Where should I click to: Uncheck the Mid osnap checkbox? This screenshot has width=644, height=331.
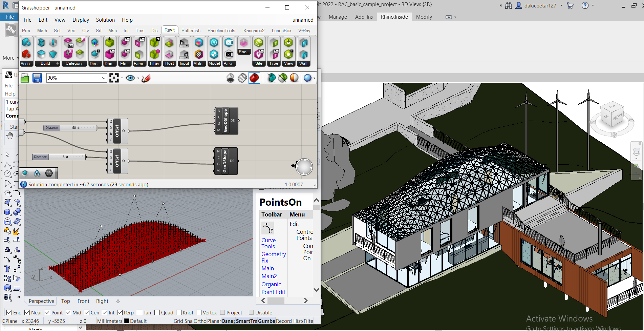pos(68,312)
